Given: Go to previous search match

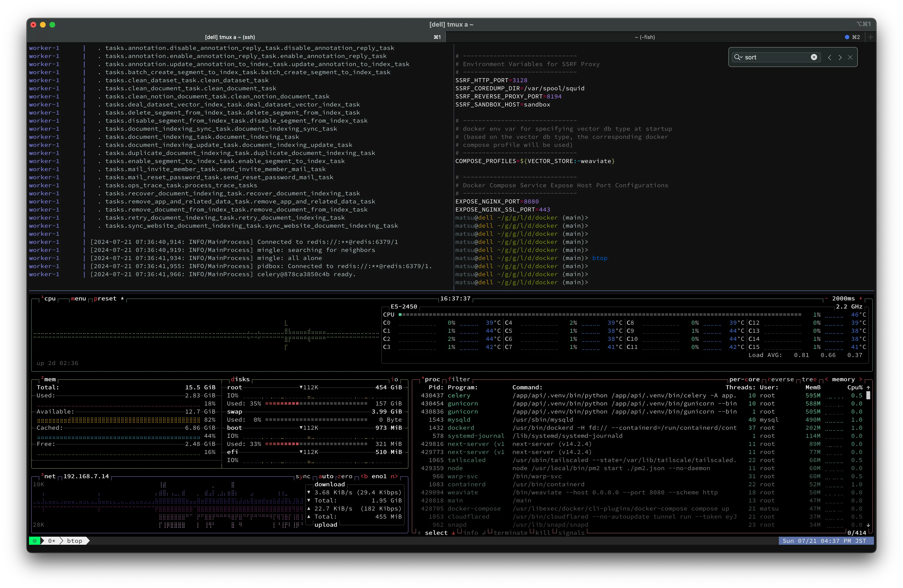Looking at the screenshot, I should (x=830, y=57).
